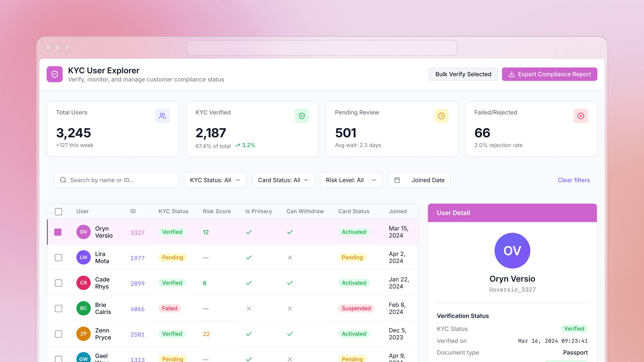Viewport: 644px width, 362px height.
Task: Click risk score 22 for Zenn Pryce
Action: point(206,334)
